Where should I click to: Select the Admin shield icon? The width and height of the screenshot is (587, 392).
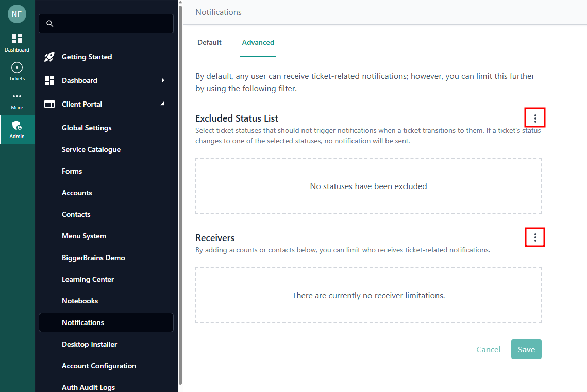coord(17,126)
